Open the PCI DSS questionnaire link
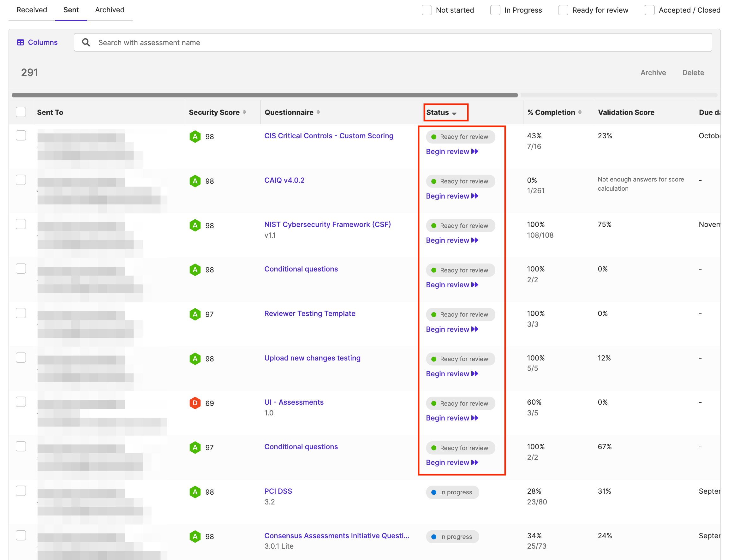Screen dimensions: 740x560 pyautogui.click(x=278, y=491)
